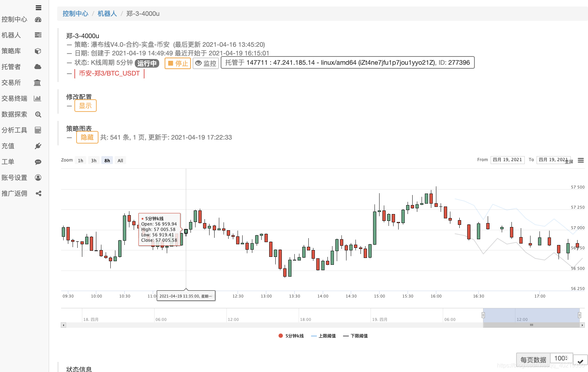The height and width of the screenshot is (372, 588).
Task: Open 策略库 cube icon in sidebar
Action: click(x=38, y=51)
